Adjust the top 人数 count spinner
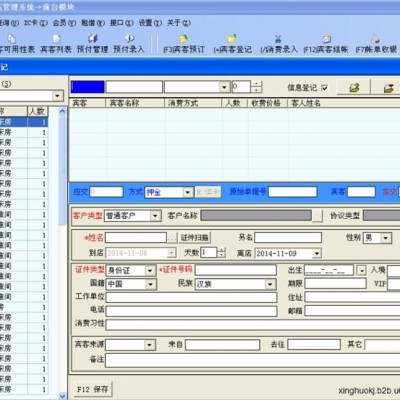The width and height of the screenshot is (400, 400). [x=256, y=87]
